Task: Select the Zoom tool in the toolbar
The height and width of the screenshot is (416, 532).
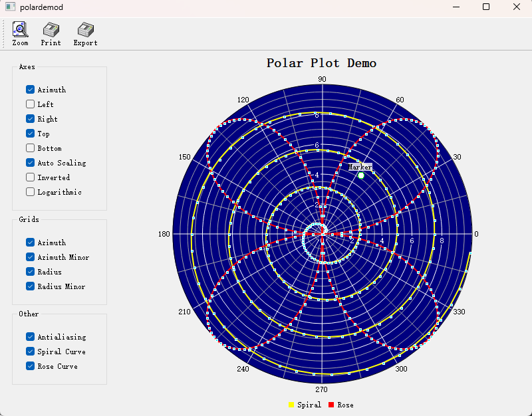Action: pyautogui.click(x=20, y=31)
